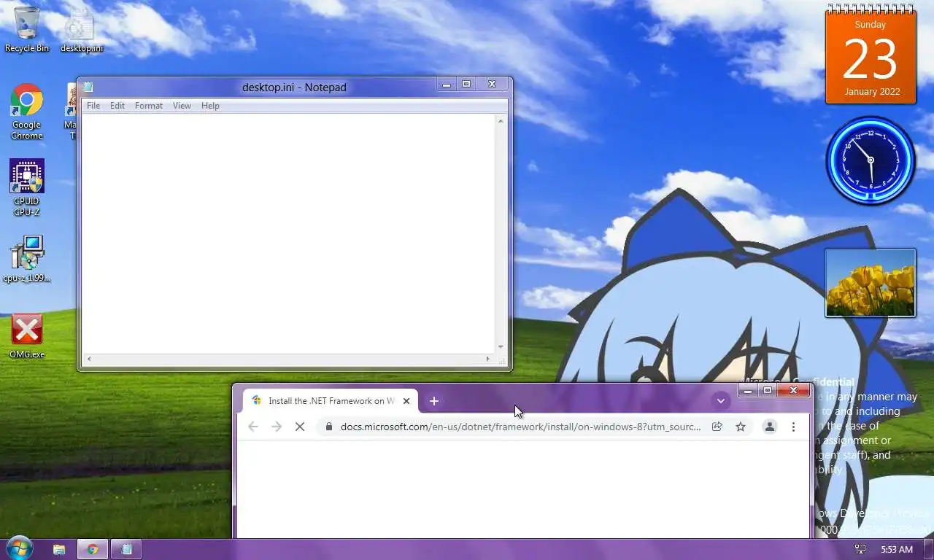Click the lock site info icon
Image resolution: width=934 pixels, height=560 pixels.
click(x=329, y=427)
